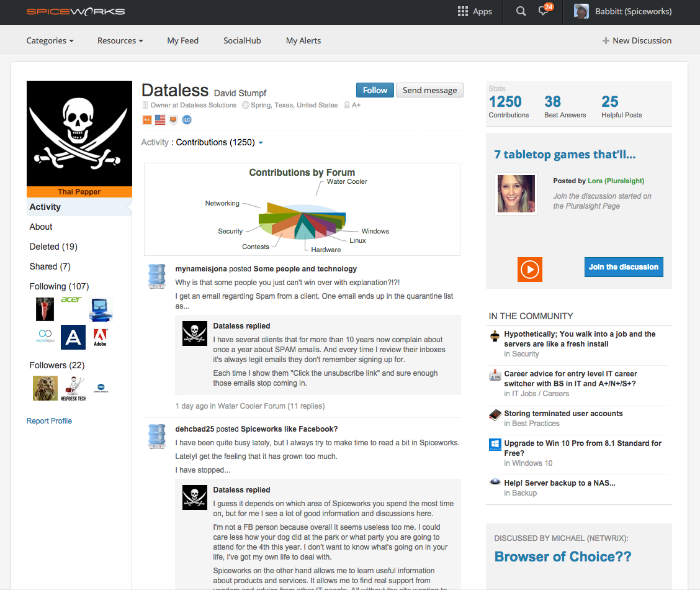Image resolution: width=700 pixels, height=590 pixels.
Task: Click Report Profile link
Action: pyautogui.click(x=49, y=421)
